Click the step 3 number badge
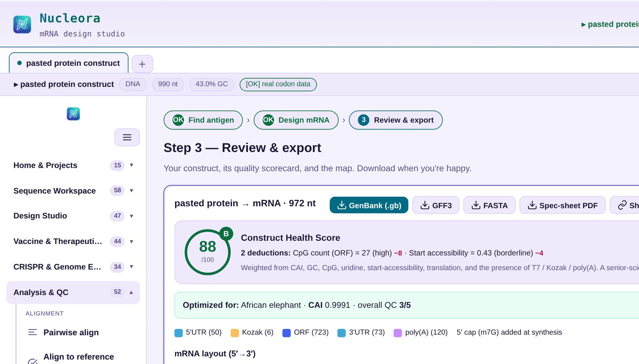The width and height of the screenshot is (639, 364). 363,120
